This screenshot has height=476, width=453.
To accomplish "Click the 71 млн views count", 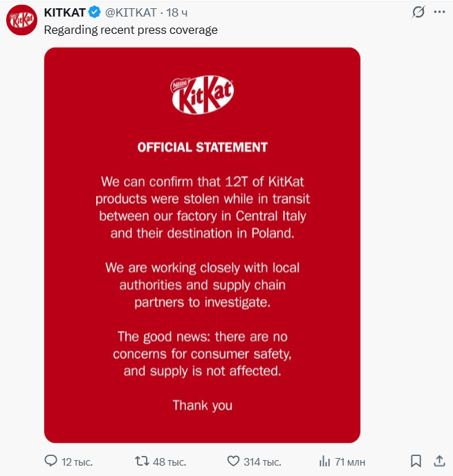I will [351, 461].
